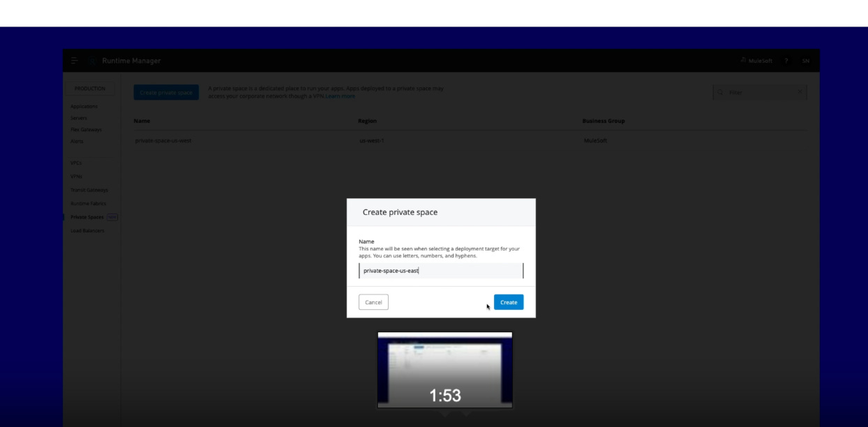
Task: Click the MuleSoft business group cell
Action: pyautogui.click(x=595, y=141)
